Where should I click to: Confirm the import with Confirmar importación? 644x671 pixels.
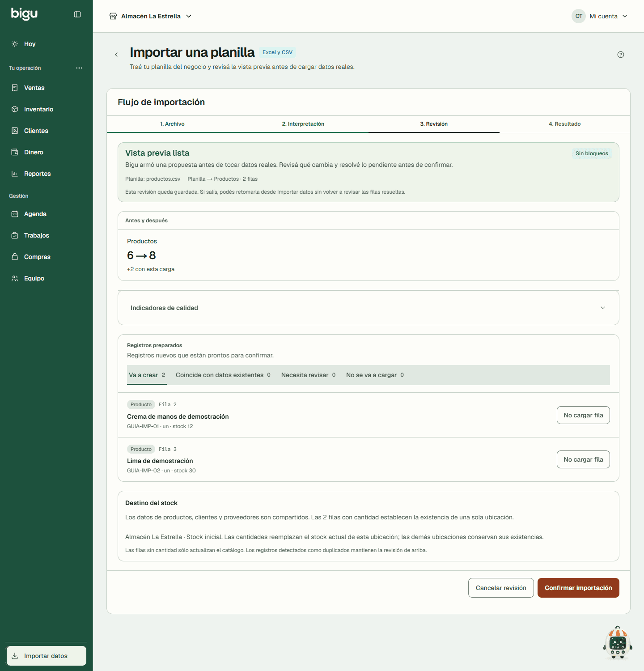[x=578, y=588]
